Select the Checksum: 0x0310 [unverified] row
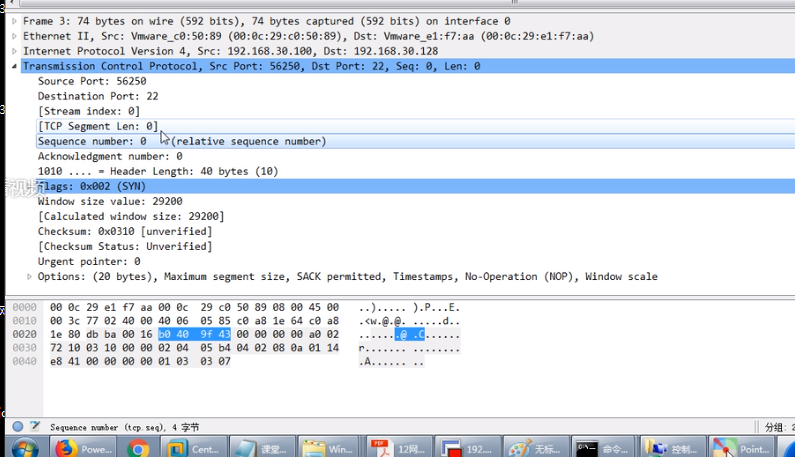This screenshot has height=457, width=795. coord(415,231)
